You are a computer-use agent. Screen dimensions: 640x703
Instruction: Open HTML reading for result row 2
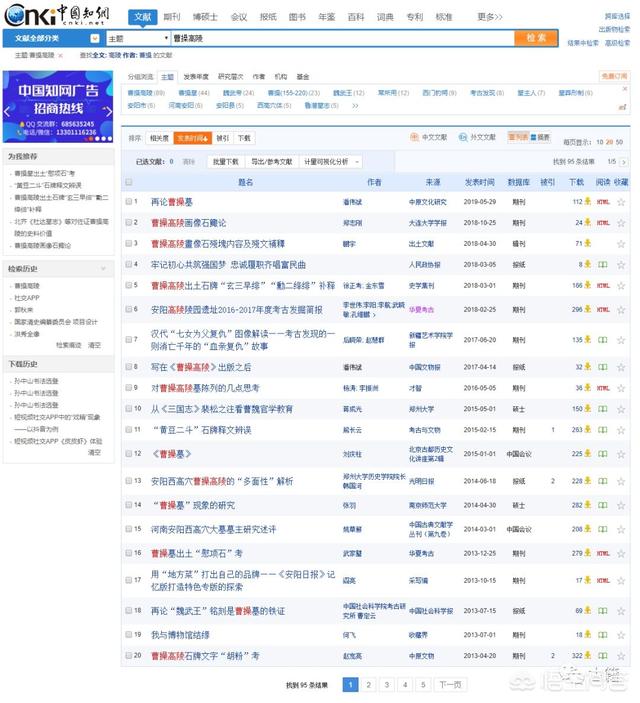click(603, 222)
